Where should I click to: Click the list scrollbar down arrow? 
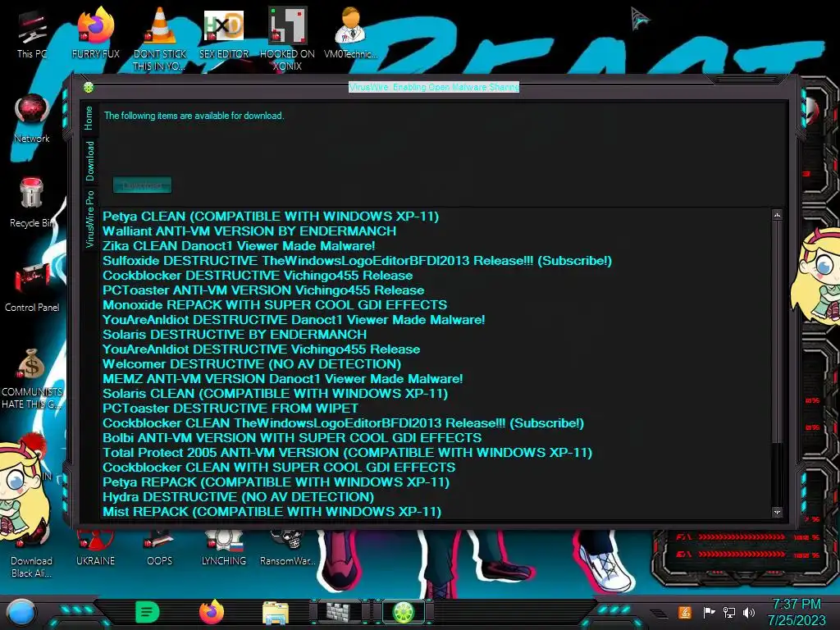point(778,513)
